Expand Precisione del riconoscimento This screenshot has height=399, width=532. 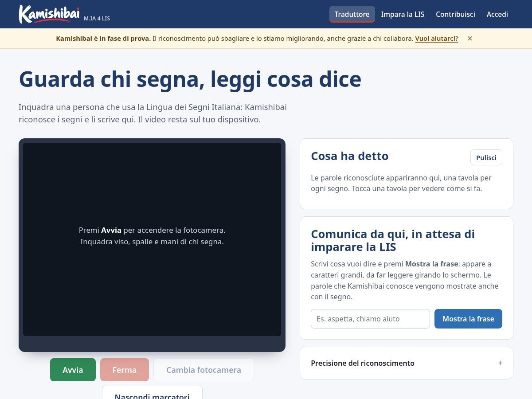pos(407,363)
